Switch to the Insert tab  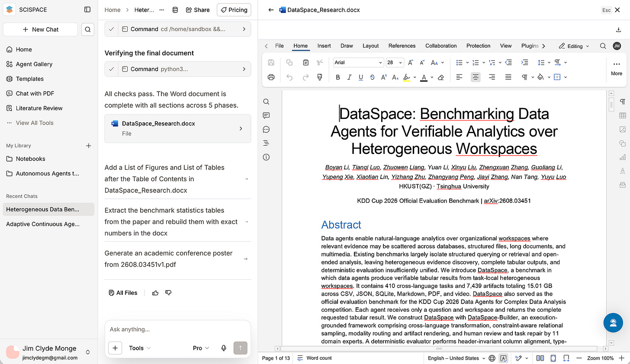[324, 46]
